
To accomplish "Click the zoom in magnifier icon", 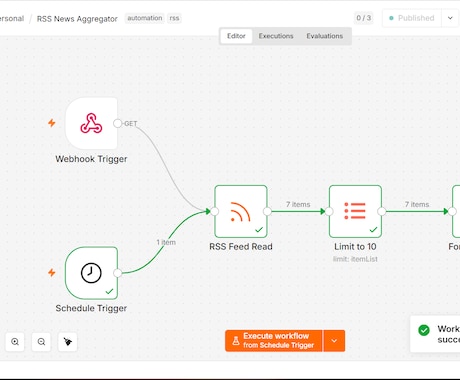I will click(x=15, y=342).
